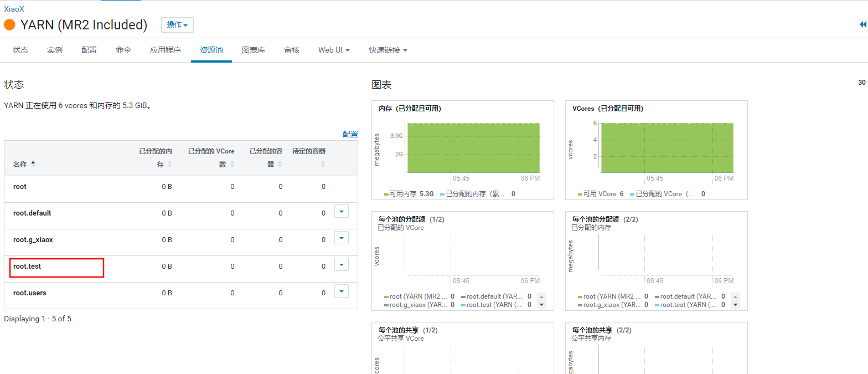Switch to the 实例 tab
This screenshot has height=374, width=868.
(55, 50)
